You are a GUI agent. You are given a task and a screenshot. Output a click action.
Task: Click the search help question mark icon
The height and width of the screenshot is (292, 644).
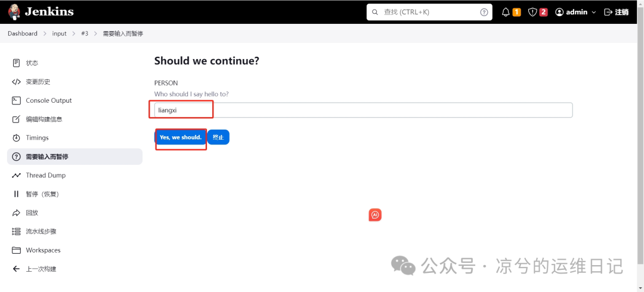click(484, 13)
